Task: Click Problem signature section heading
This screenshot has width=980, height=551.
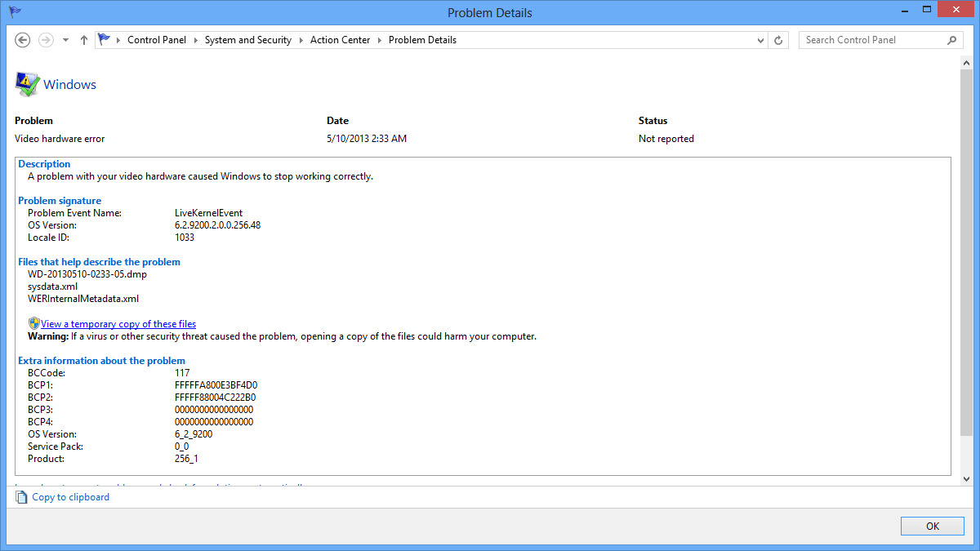Action: point(60,201)
